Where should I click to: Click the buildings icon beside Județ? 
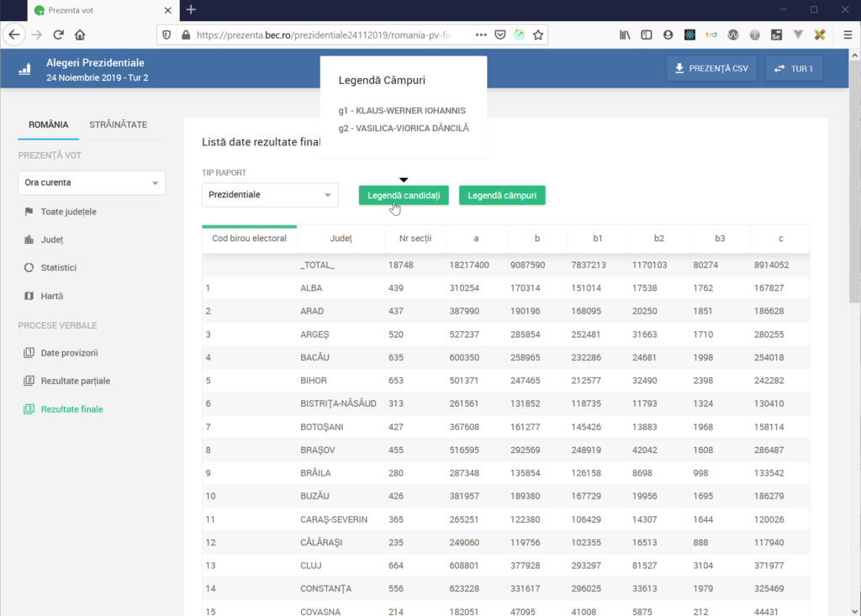pos(29,240)
